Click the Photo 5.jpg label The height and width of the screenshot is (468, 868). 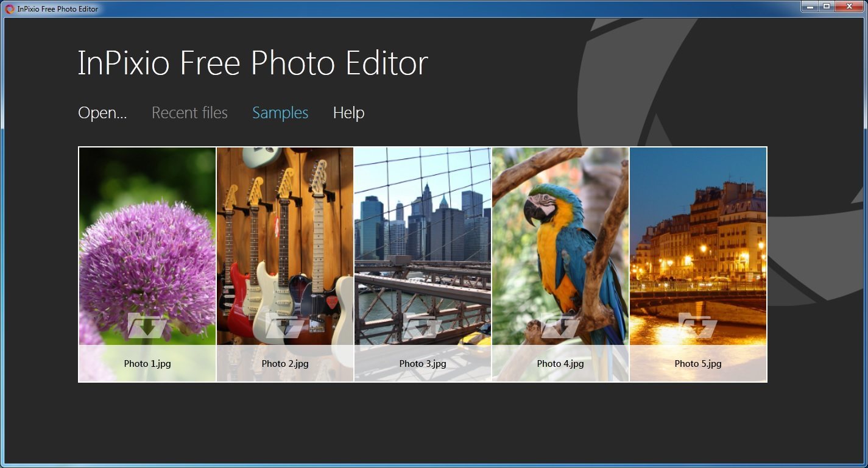point(698,364)
